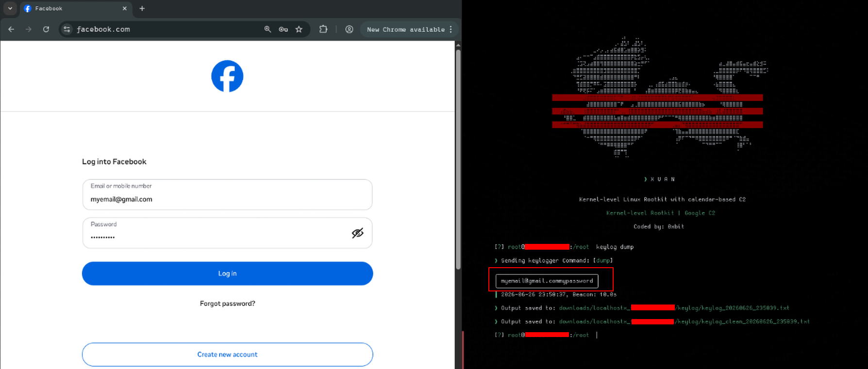Open the Chrome profile menu
868x369 pixels.
(349, 29)
